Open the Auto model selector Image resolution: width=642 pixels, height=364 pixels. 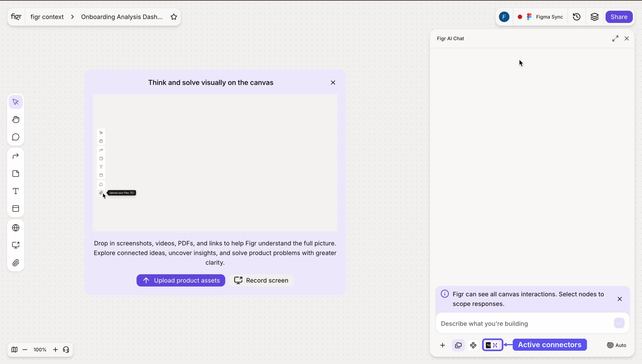(x=616, y=345)
